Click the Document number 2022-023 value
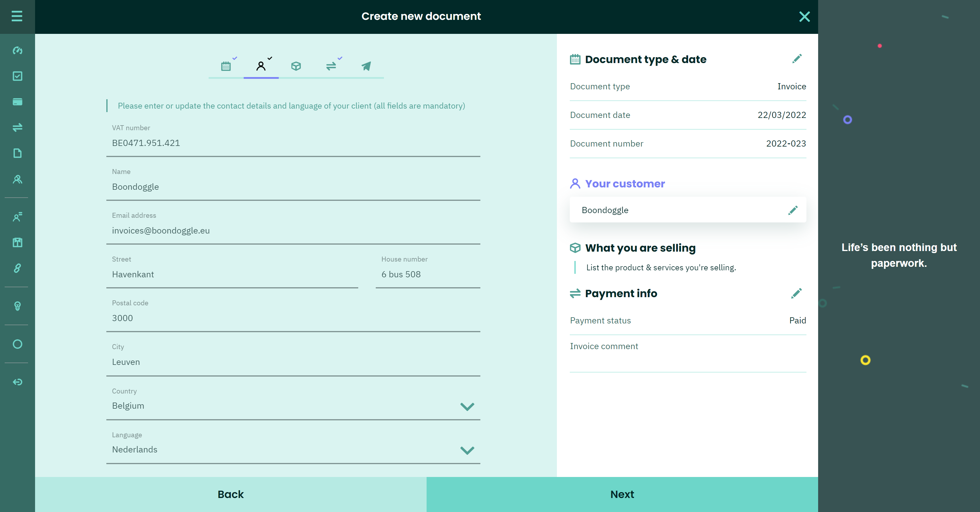Screen dimensions: 980x512 tap(786, 144)
